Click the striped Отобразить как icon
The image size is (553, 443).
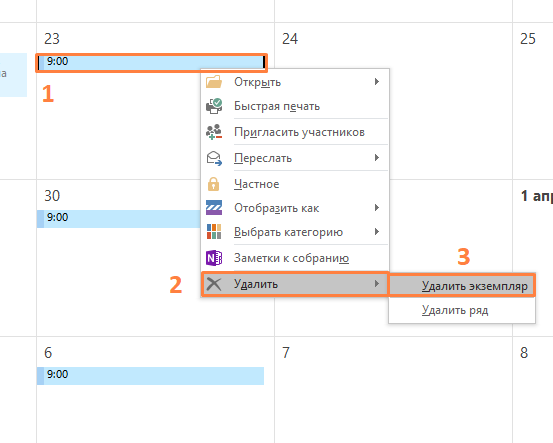pos(214,208)
